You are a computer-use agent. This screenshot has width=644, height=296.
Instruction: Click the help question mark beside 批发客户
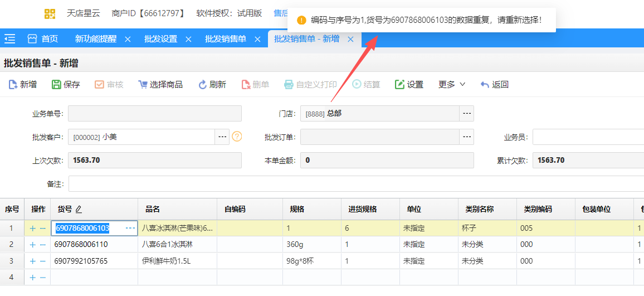pos(237,137)
